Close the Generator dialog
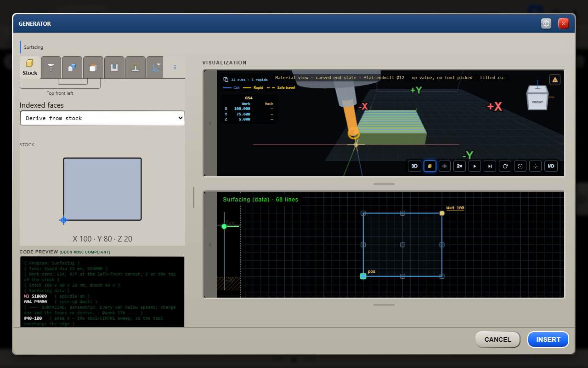588x368 pixels. point(564,23)
